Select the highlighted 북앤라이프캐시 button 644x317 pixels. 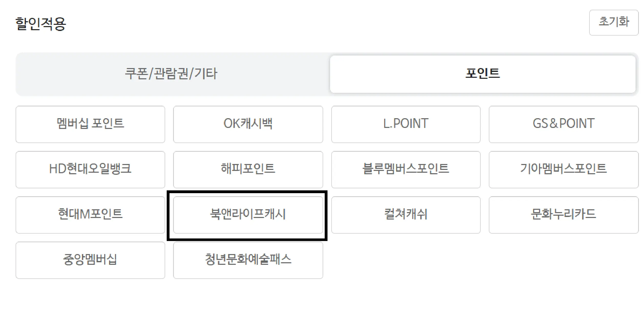248,215
